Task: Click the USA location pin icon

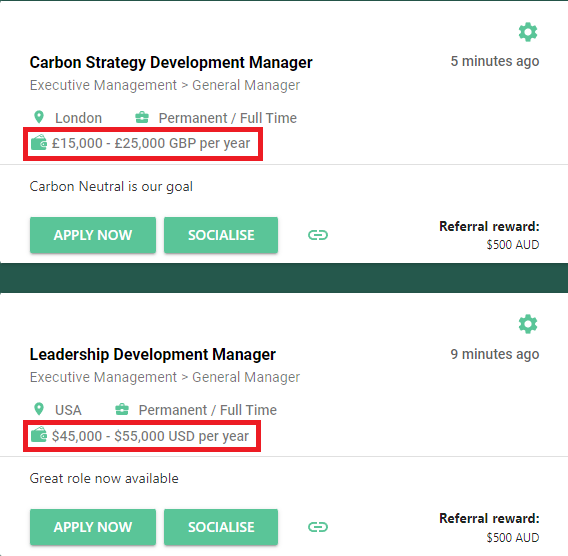Action: point(39,409)
